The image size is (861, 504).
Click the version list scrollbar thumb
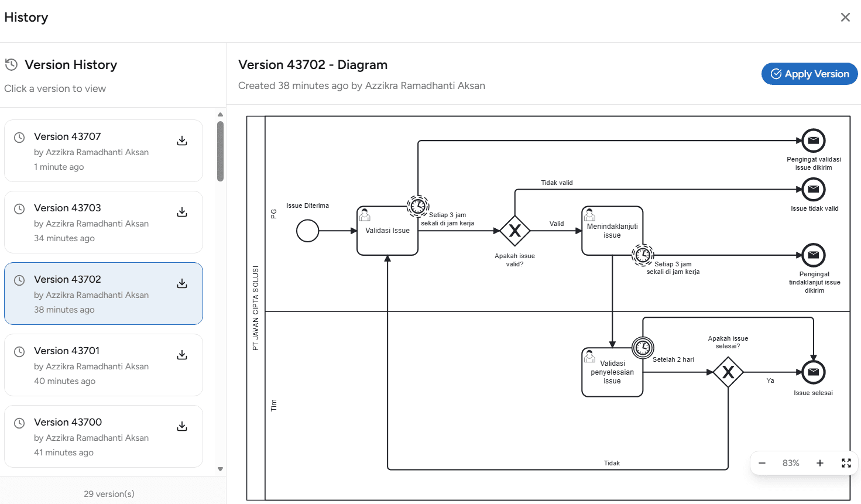220,151
